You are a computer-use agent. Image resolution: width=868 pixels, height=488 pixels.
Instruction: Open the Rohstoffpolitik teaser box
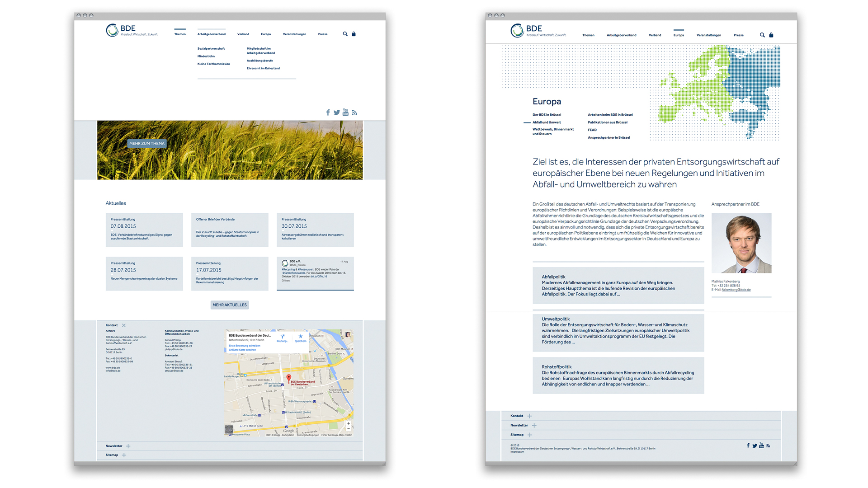coord(618,375)
